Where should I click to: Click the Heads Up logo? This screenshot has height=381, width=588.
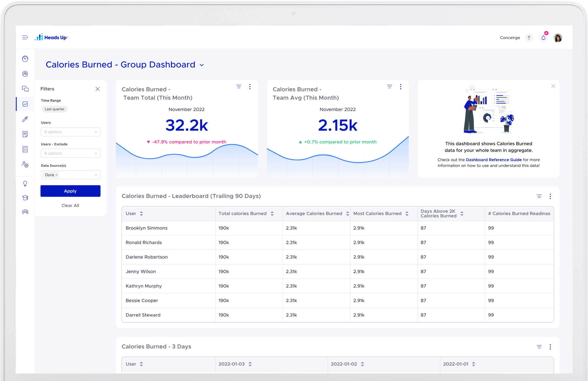coord(51,37)
